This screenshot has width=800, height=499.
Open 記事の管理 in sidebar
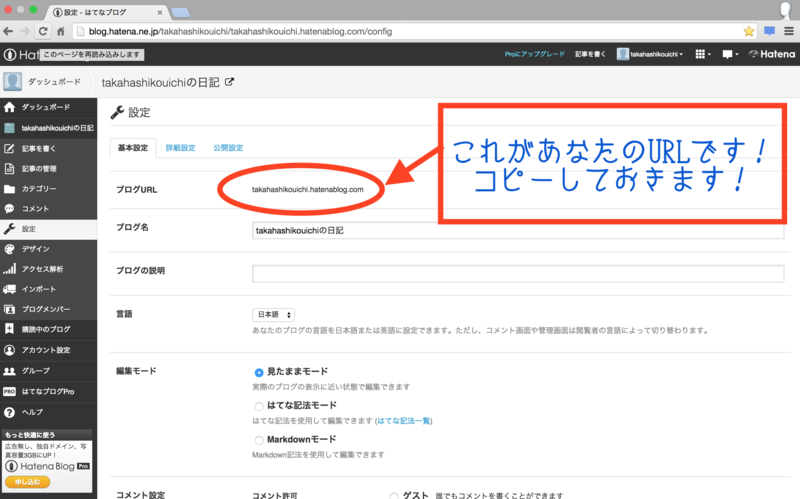coord(48,168)
